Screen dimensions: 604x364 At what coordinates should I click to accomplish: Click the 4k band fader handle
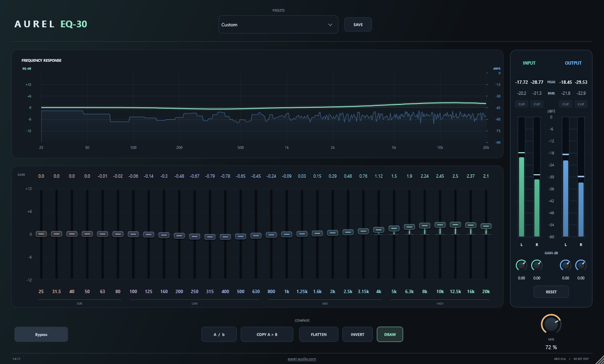[379, 229]
